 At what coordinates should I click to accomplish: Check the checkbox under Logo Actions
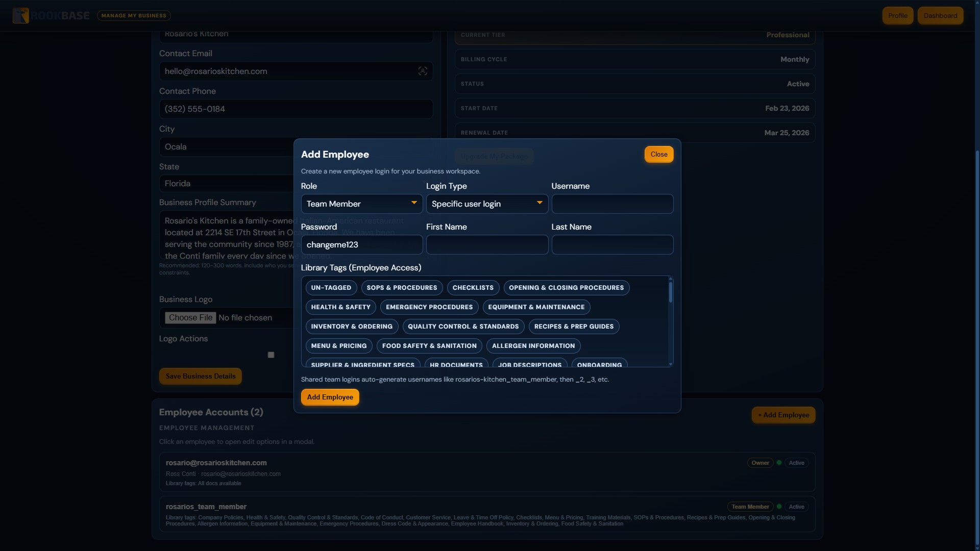click(271, 354)
